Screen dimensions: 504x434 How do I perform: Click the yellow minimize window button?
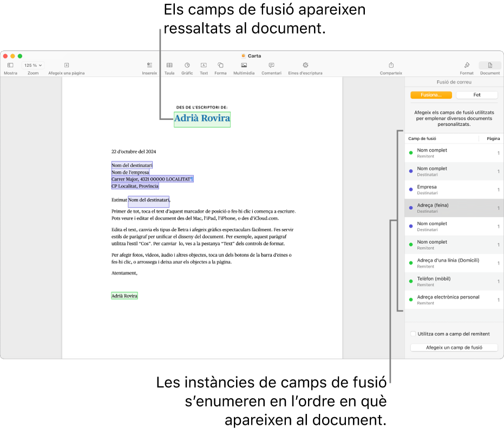point(12,56)
